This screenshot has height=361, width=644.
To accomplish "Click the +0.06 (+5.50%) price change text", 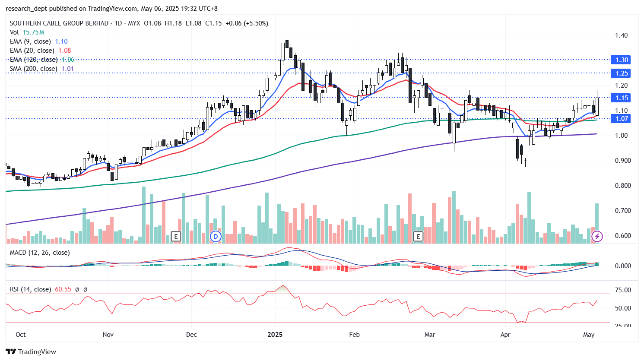I will [x=247, y=23].
